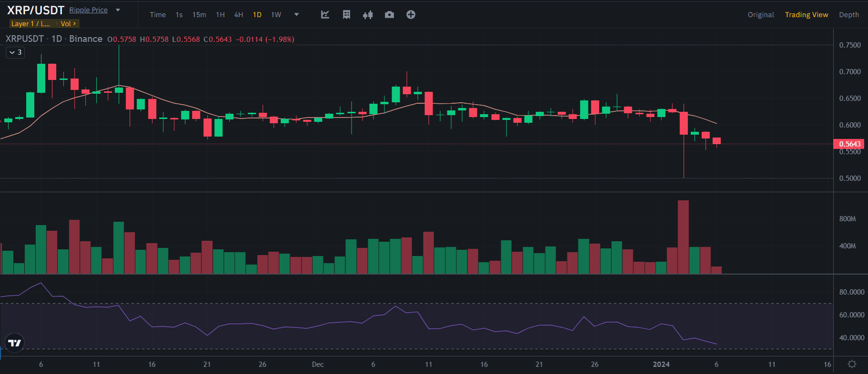Viewport: 868px width, 374px height.
Task: Select the 4H interval
Action: [x=239, y=15]
